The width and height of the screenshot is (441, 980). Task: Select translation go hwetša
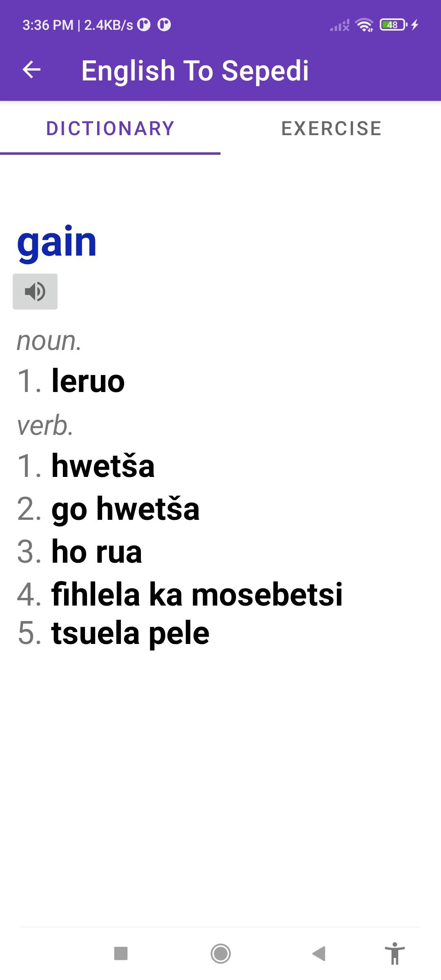125,508
